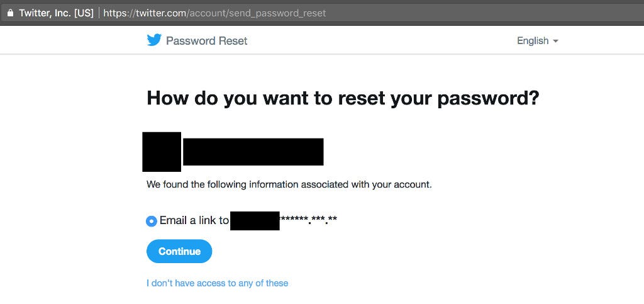Click the redacted profile avatar square

tap(162, 152)
